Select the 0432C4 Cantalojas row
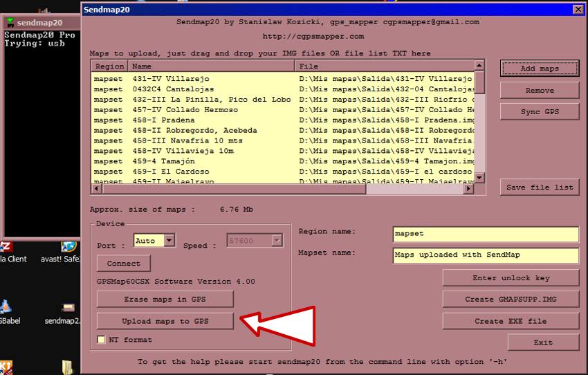The image size is (588, 375). coord(283,89)
